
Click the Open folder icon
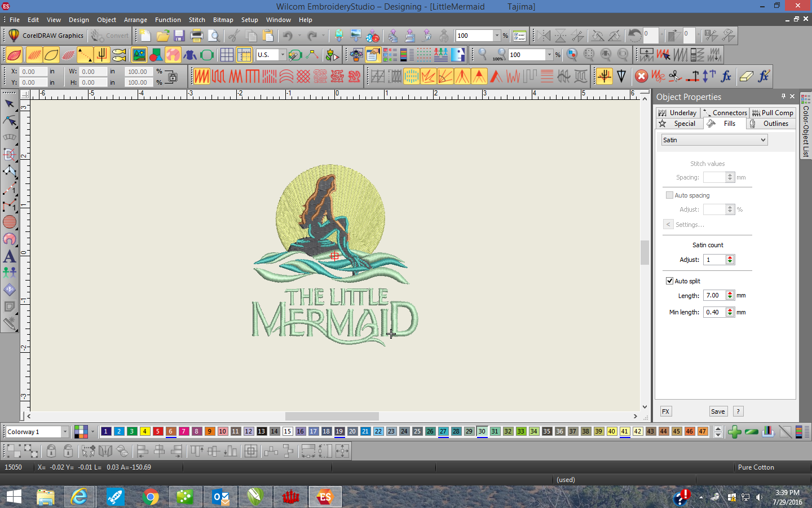coord(162,36)
